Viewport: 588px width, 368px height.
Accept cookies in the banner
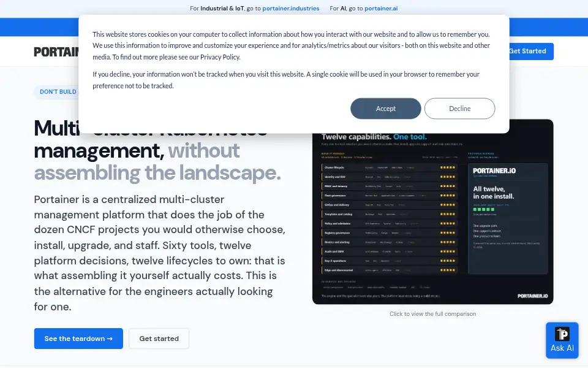[385, 109]
